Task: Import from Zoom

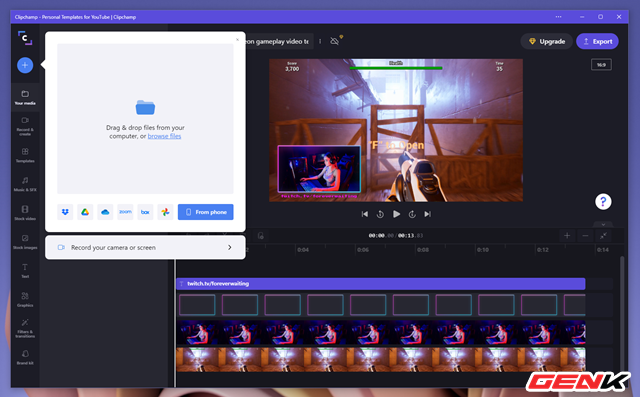Action: tap(125, 212)
